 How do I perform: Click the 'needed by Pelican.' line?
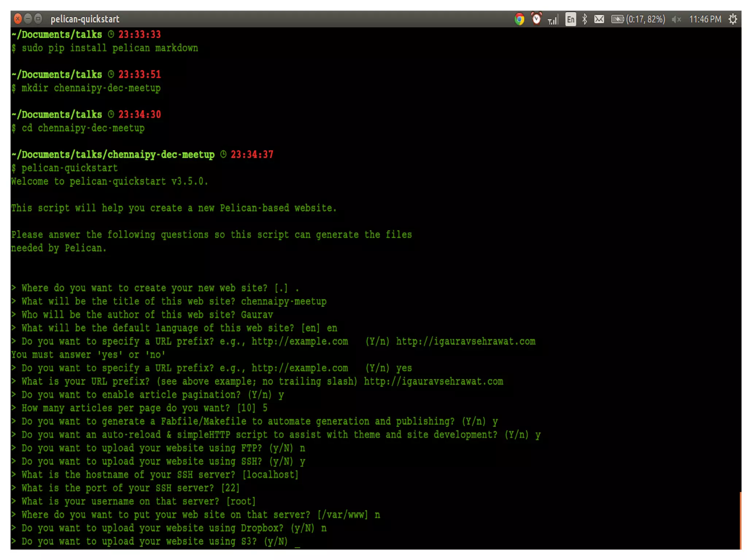[59, 248]
